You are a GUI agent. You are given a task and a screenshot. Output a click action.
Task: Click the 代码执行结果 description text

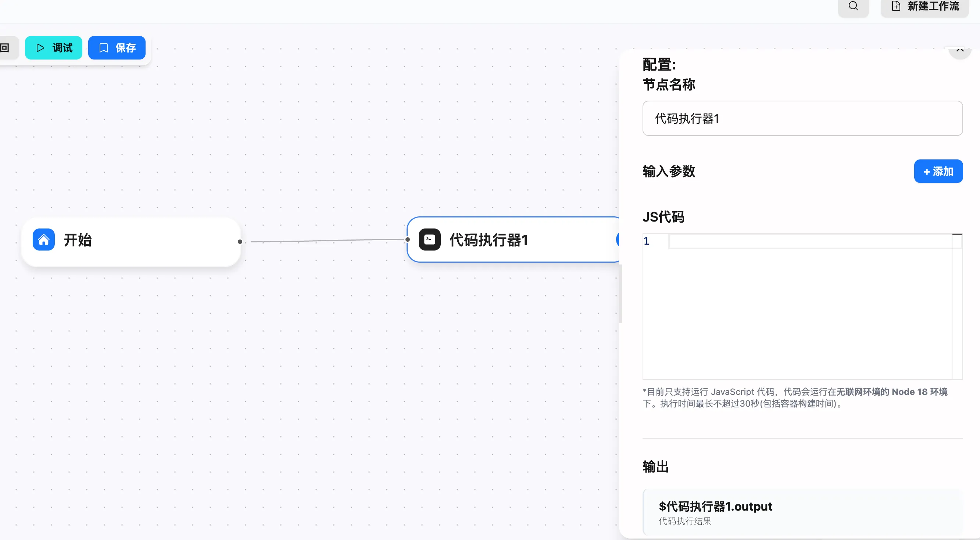[685, 521]
